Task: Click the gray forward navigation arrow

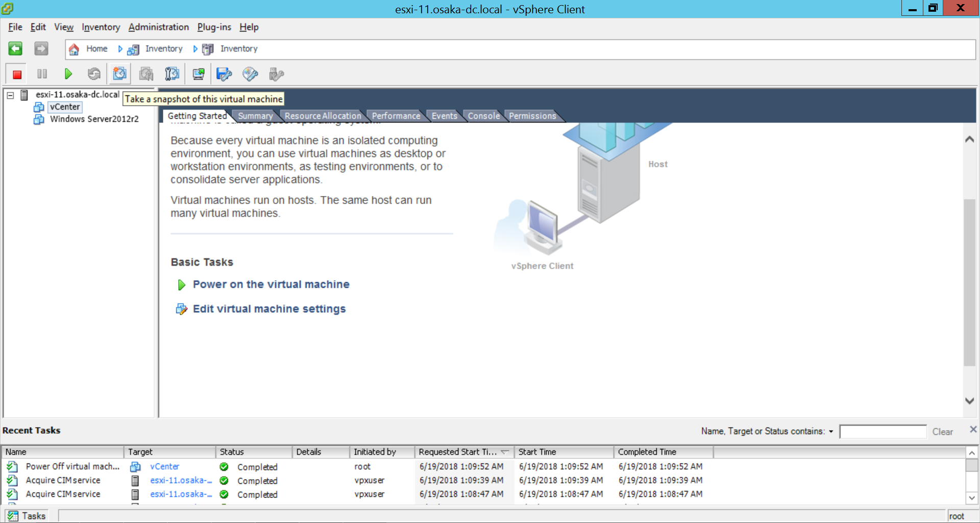Action: pyautogui.click(x=41, y=48)
